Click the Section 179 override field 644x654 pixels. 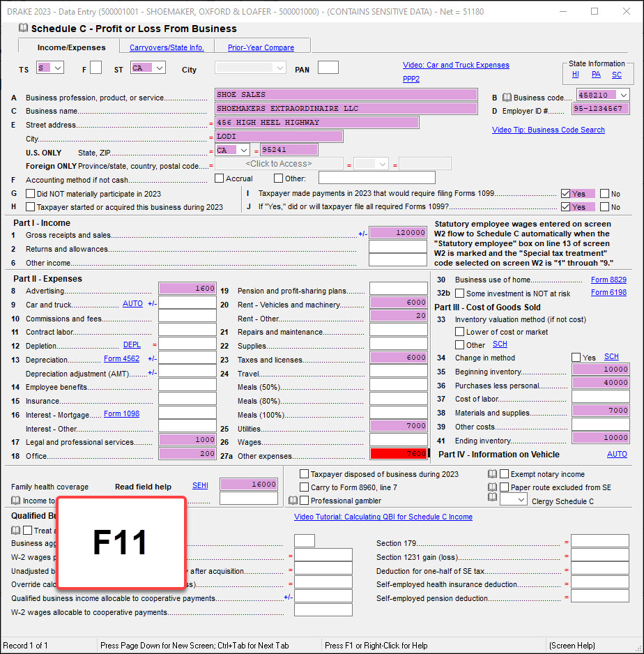pyautogui.click(x=600, y=541)
